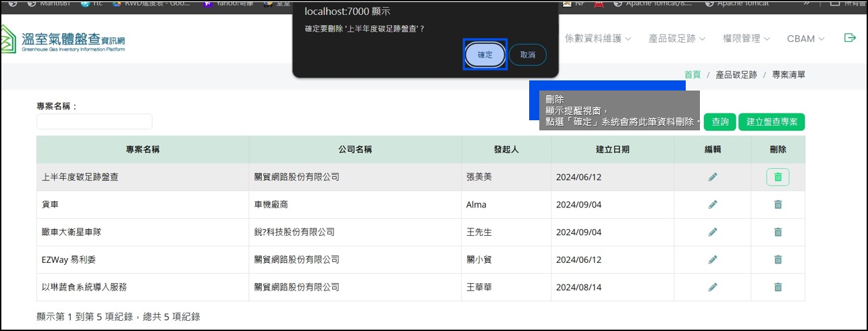This screenshot has width=868, height=331.
Task: Edit the 以琳蔬食系統導入服務 project
Action: [713, 287]
